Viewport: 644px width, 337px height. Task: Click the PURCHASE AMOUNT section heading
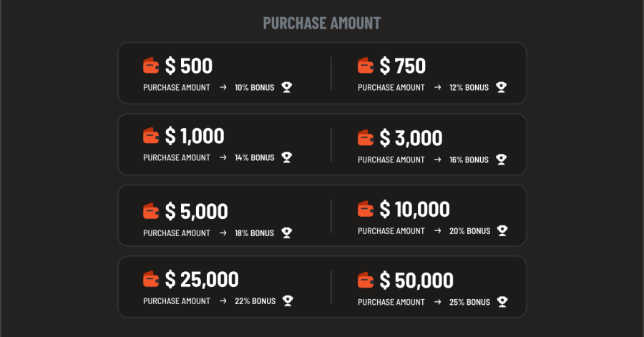[322, 23]
